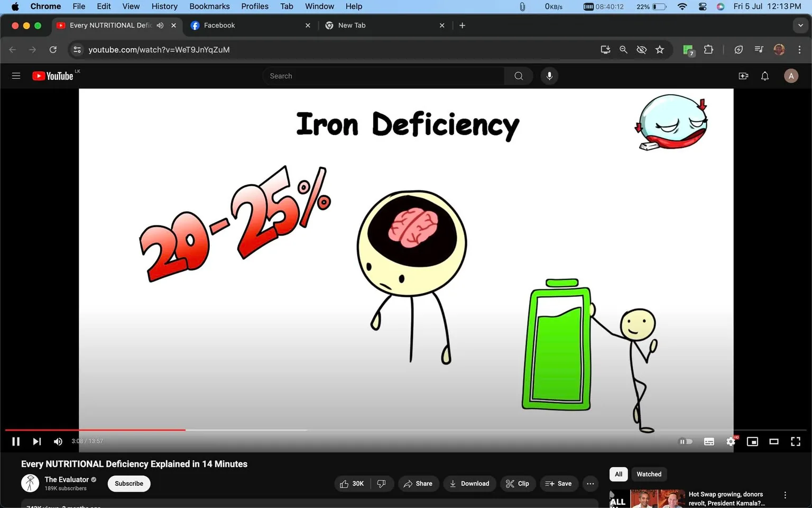Click the Download button under the video
The width and height of the screenshot is (812, 508).
coord(469,483)
